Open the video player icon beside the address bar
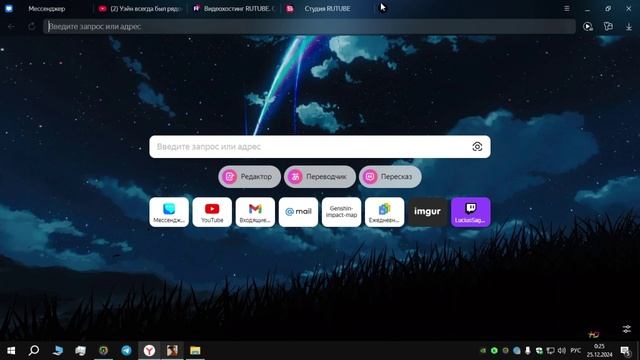 (588, 27)
